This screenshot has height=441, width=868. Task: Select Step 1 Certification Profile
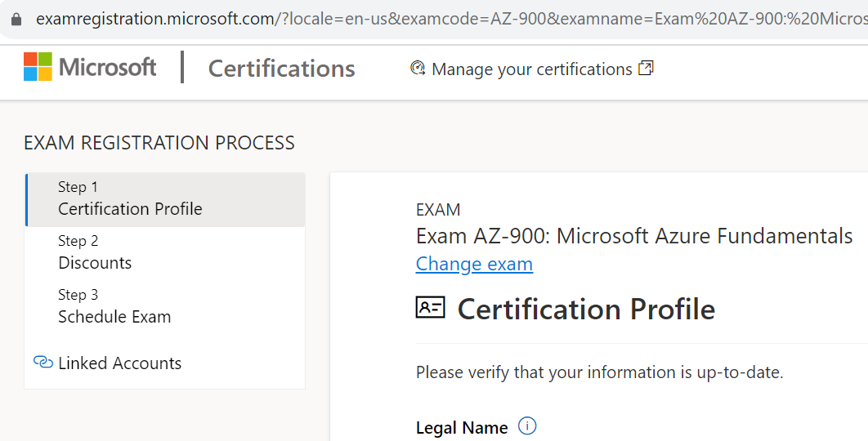coord(165,199)
